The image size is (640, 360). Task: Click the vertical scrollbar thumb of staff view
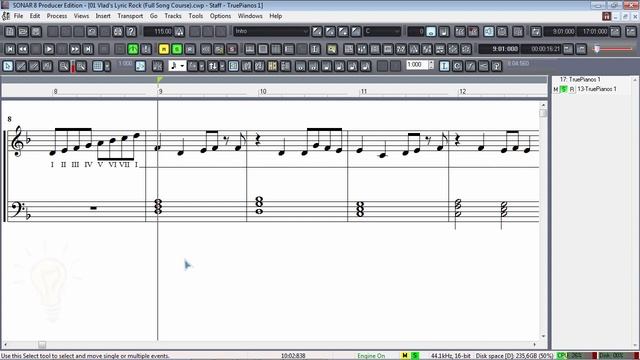point(543,113)
